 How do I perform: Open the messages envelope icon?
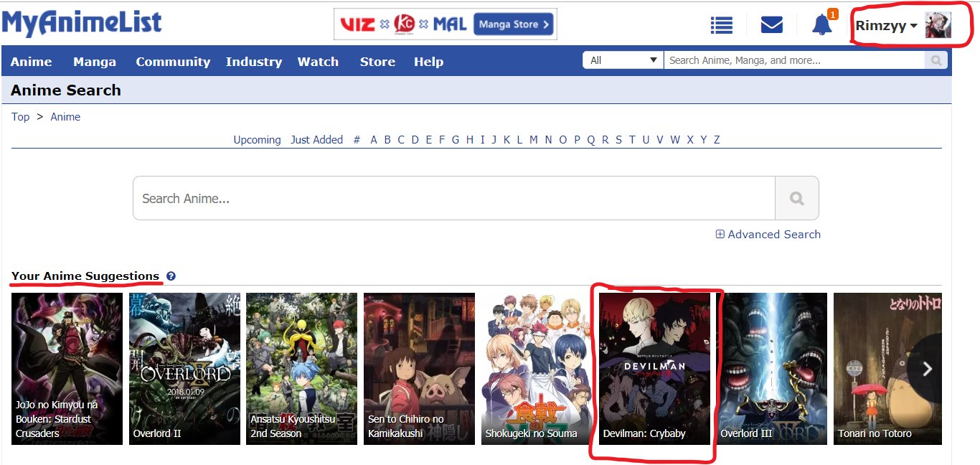[771, 25]
